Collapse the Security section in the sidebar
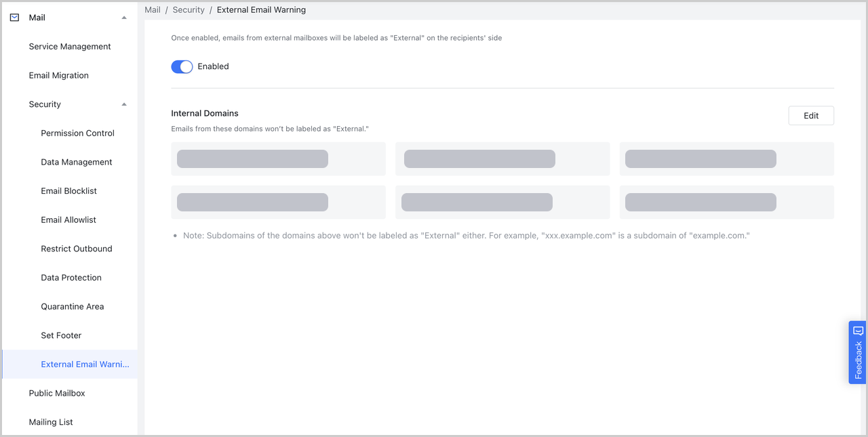This screenshot has width=868, height=437. click(x=124, y=104)
